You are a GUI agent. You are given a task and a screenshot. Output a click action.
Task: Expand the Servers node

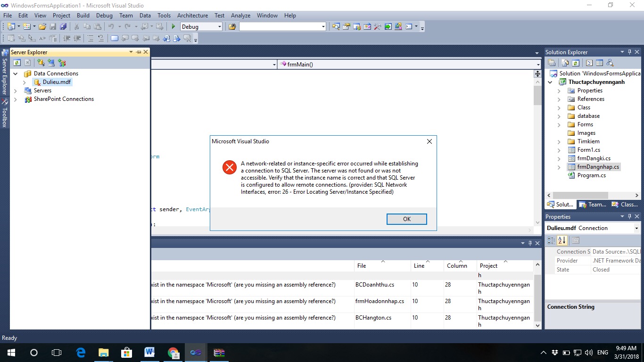(x=15, y=90)
